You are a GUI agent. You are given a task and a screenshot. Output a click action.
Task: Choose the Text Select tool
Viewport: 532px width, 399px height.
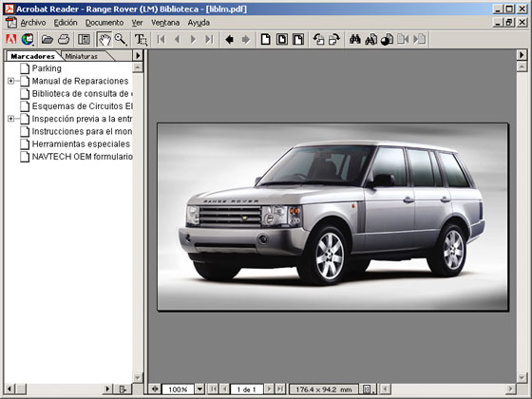point(141,39)
